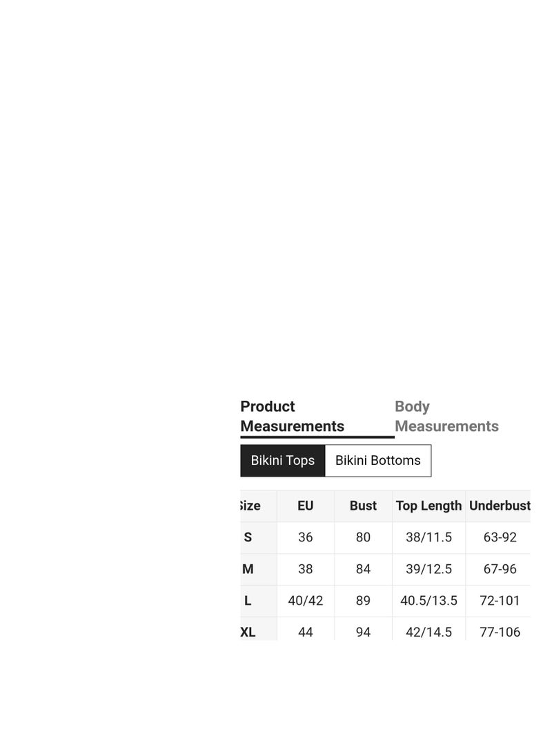Image resolution: width=552 pixels, height=756 pixels.
Task: Select the Bikini Bottoms button
Action: 378,461
